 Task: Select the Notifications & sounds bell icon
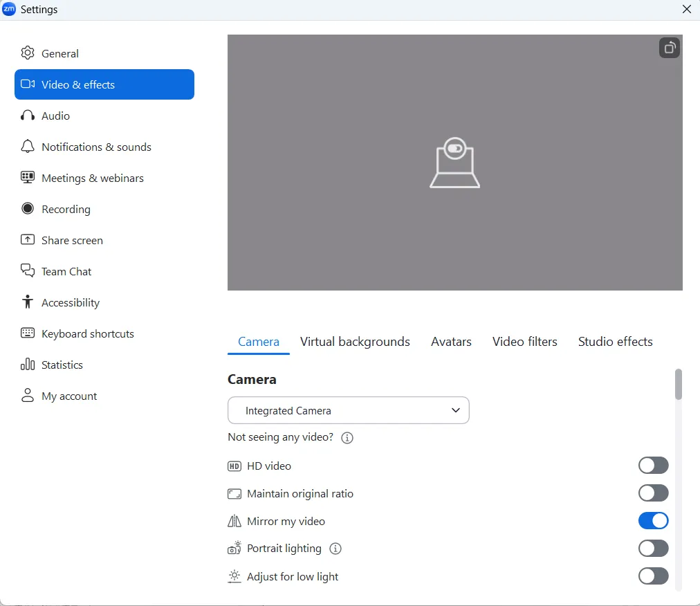click(x=28, y=147)
